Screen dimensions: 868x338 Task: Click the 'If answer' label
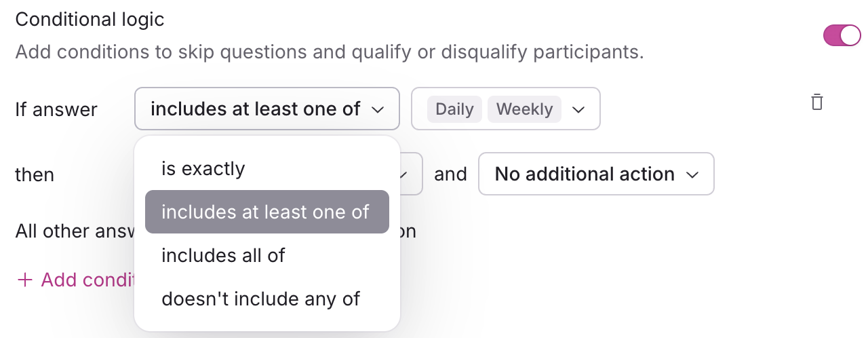coord(56,109)
